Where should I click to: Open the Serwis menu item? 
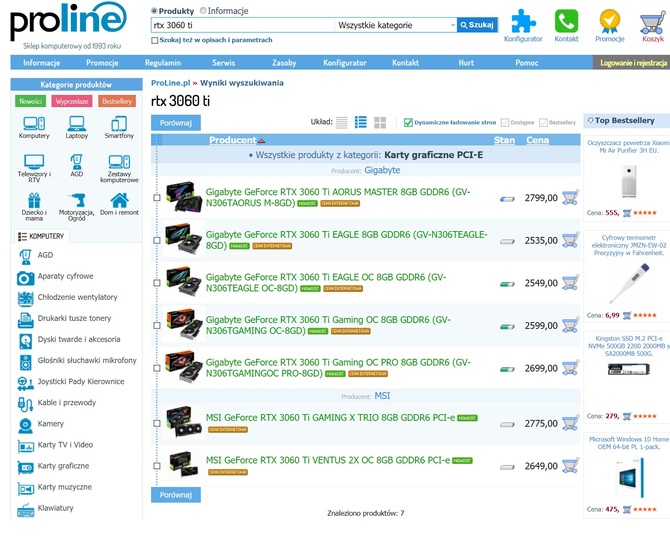pyautogui.click(x=223, y=63)
